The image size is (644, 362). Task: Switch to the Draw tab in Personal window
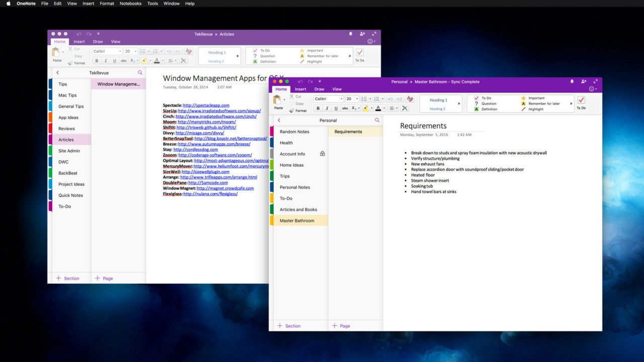tap(319, 89)
